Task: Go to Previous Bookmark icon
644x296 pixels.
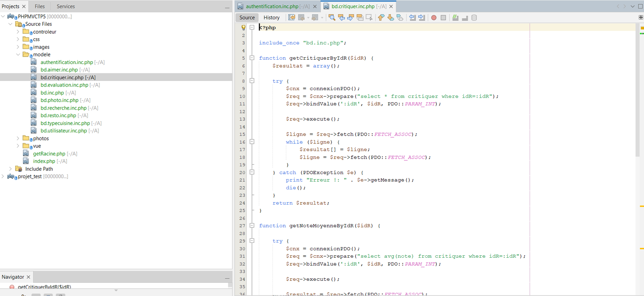Action: [x=381, y=17]
